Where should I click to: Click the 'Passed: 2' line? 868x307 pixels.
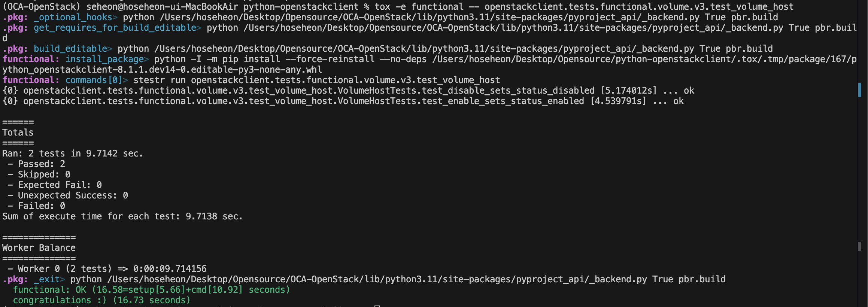(x=36, y=164)
